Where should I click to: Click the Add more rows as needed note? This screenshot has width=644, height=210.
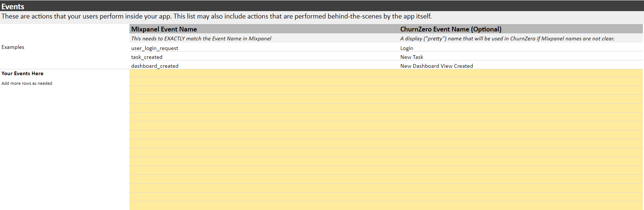point(27,83)
